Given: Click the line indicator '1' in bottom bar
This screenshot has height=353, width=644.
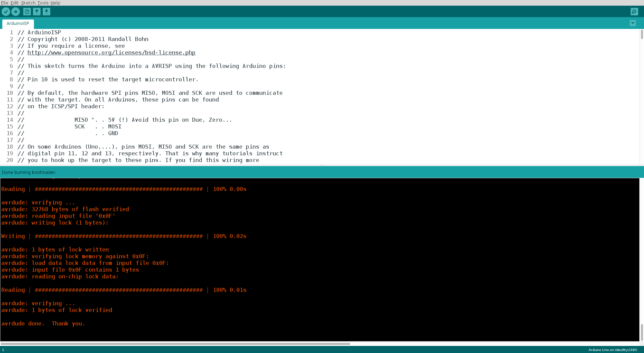Looking at the screenshot, I should 3,350.
